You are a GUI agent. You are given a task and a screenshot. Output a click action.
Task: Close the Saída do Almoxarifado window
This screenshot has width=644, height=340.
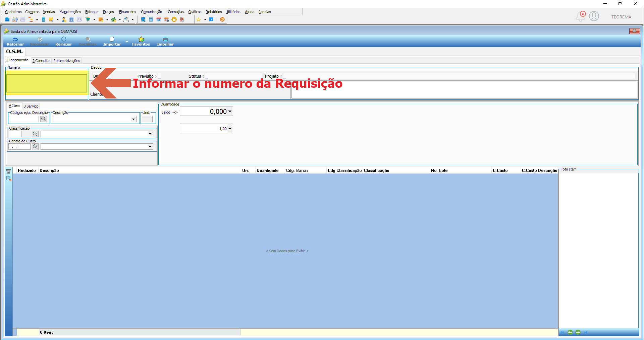pyautogui.click(x=634, y=31)
